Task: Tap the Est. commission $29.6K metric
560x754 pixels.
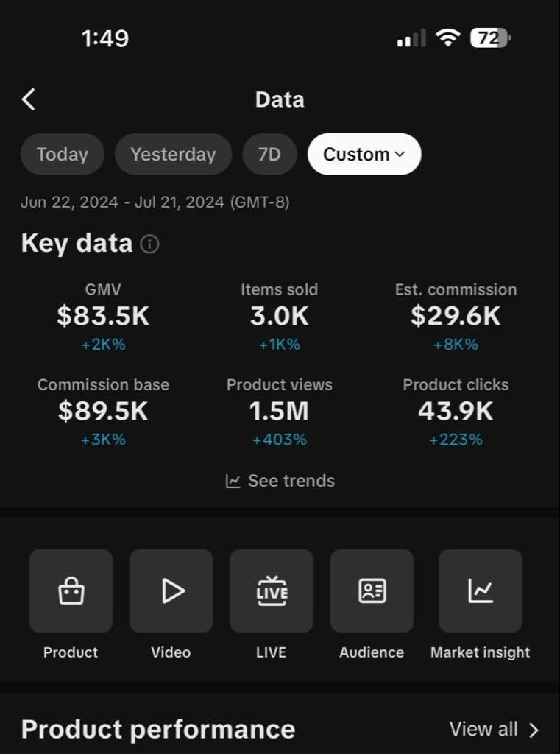Action: pyautogui.click(x=456, y=316)
